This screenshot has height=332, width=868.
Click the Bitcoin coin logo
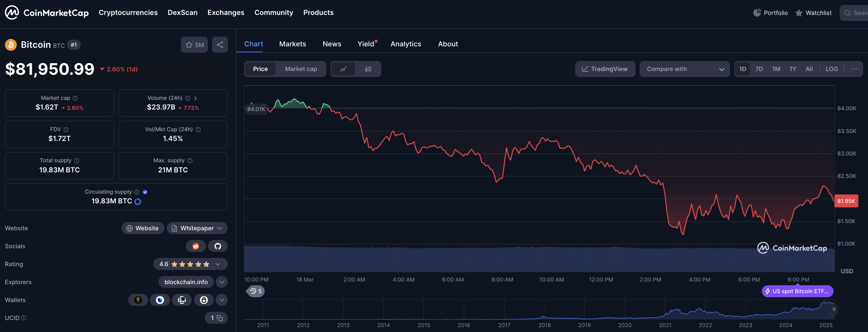[x=11, y=45]
